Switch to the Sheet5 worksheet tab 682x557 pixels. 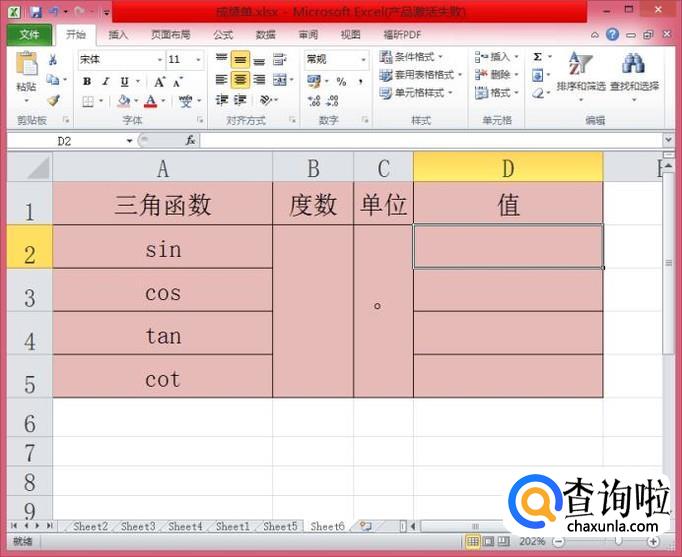click(x=280, y=527)
